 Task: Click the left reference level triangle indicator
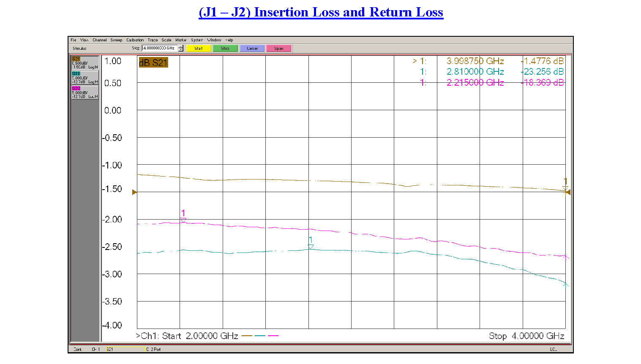(x=134, y=192)
